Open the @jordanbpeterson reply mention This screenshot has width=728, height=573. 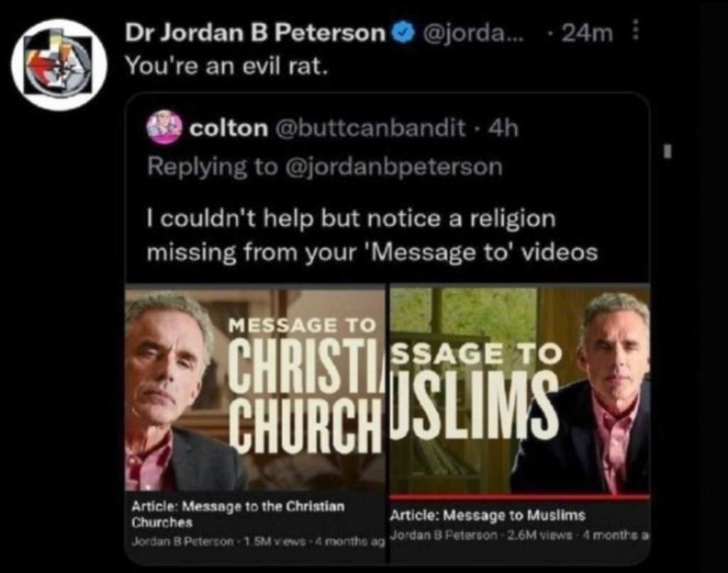point(394,167)
